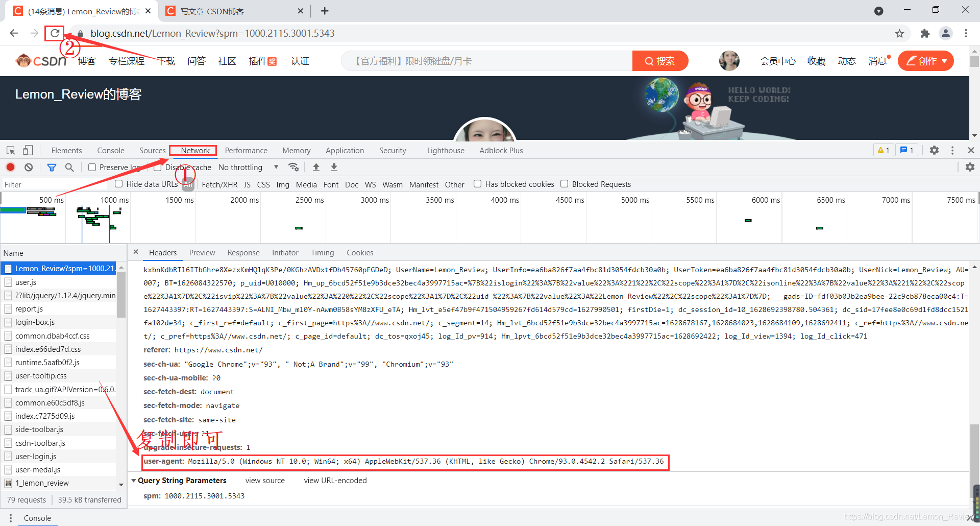980x526 pixels.
Task: Check the Disable cache option
Action: click(x=158, y=167)
